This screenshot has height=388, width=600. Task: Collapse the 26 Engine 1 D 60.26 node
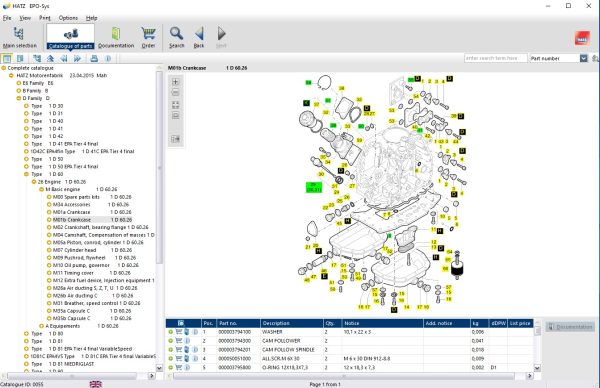pyautogui.click(x=34, y=182)
